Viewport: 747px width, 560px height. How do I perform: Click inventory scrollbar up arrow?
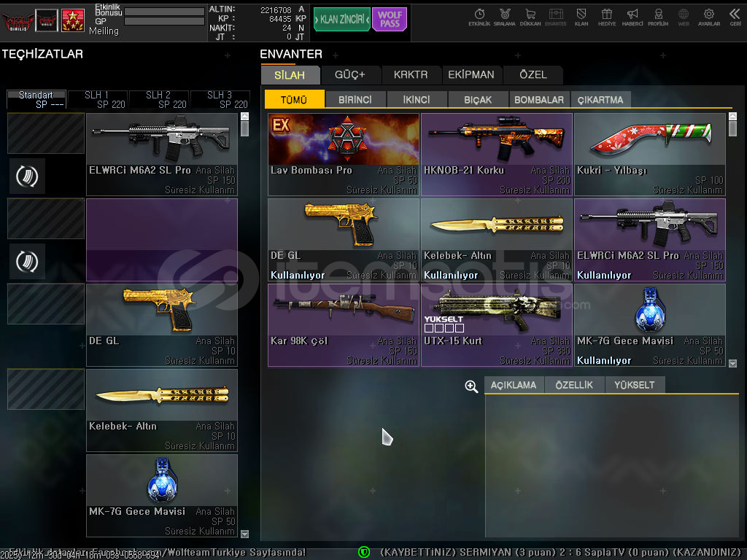click(x=732, y=116)
